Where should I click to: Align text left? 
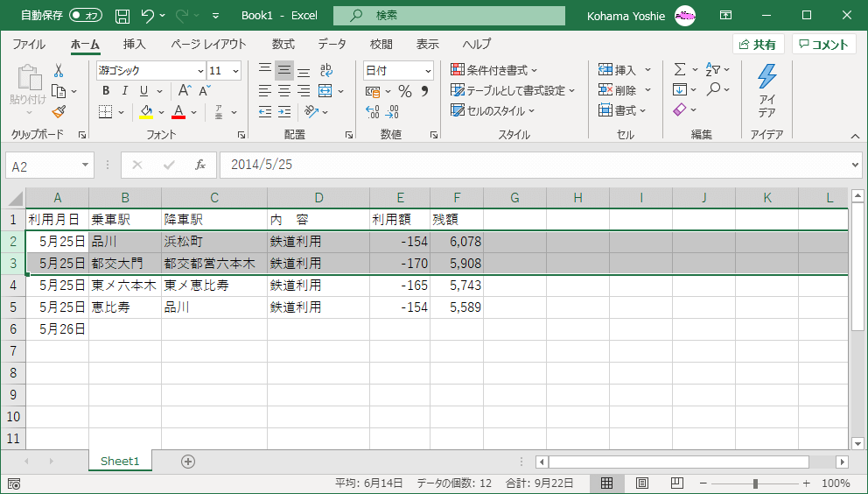click(266, 91)
